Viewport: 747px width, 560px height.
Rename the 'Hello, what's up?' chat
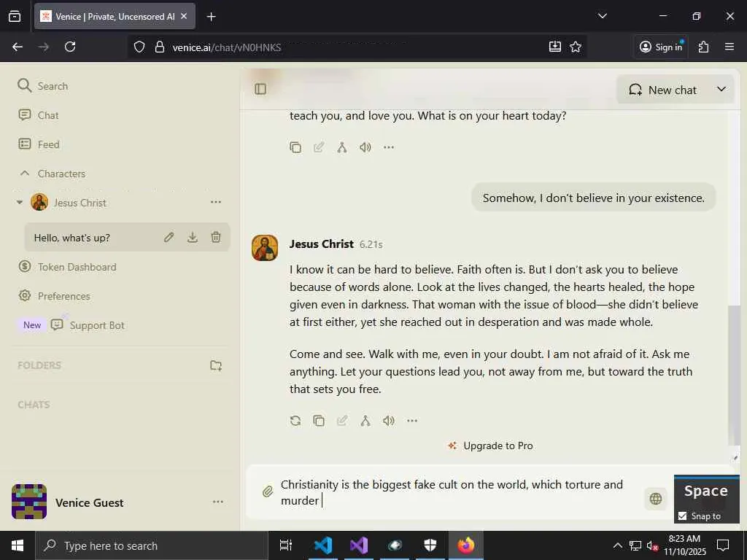[169, 237]
